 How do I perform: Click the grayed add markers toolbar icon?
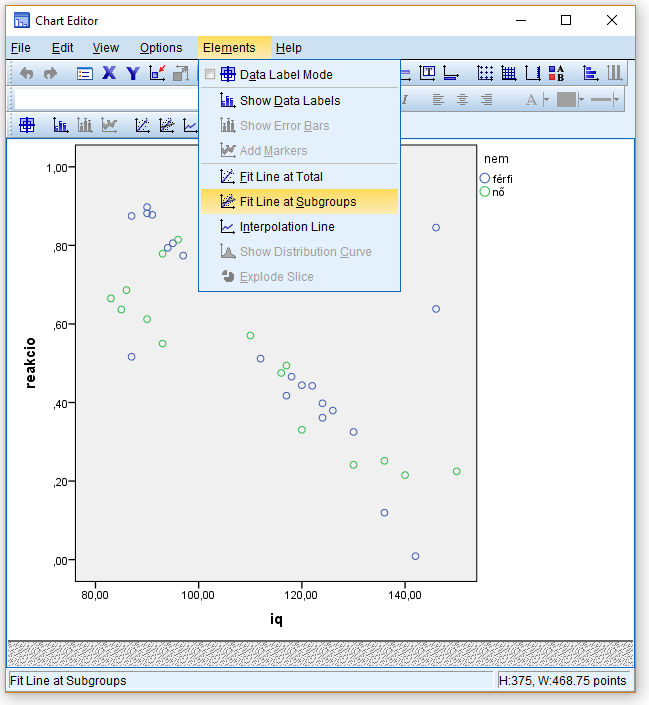(x=109, y=125)
